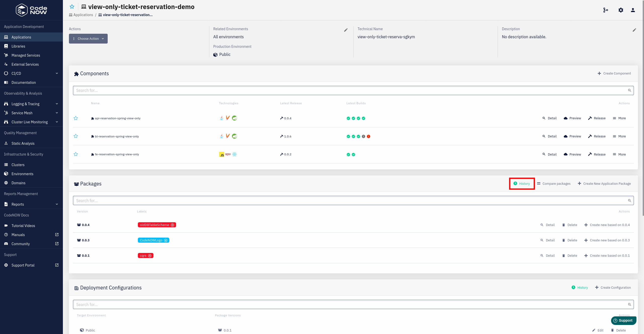The height and width of the screenshot is (334, 644).
Task: Open Tutorial Videos in sidebar
Action: coord(31,226)
